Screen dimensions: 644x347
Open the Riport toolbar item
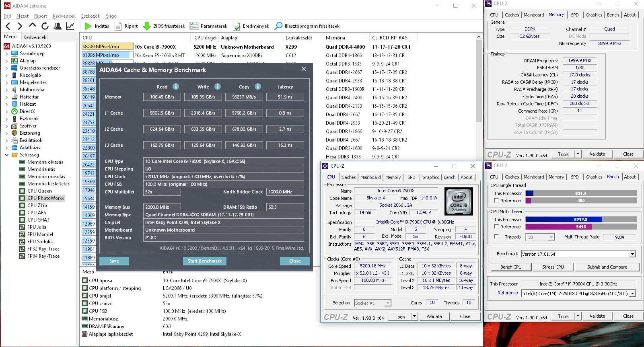[126, 26]
